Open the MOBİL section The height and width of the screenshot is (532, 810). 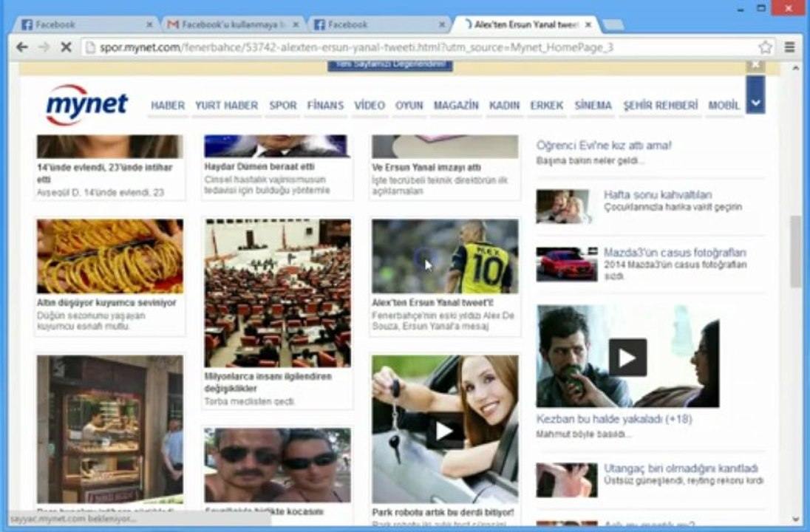coord(724,106)
